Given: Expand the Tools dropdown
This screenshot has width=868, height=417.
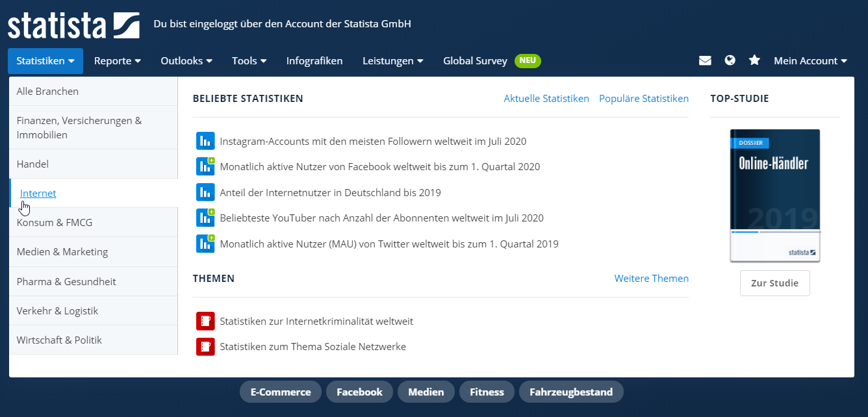Looking at the screenshot, I should coord(249,61).
